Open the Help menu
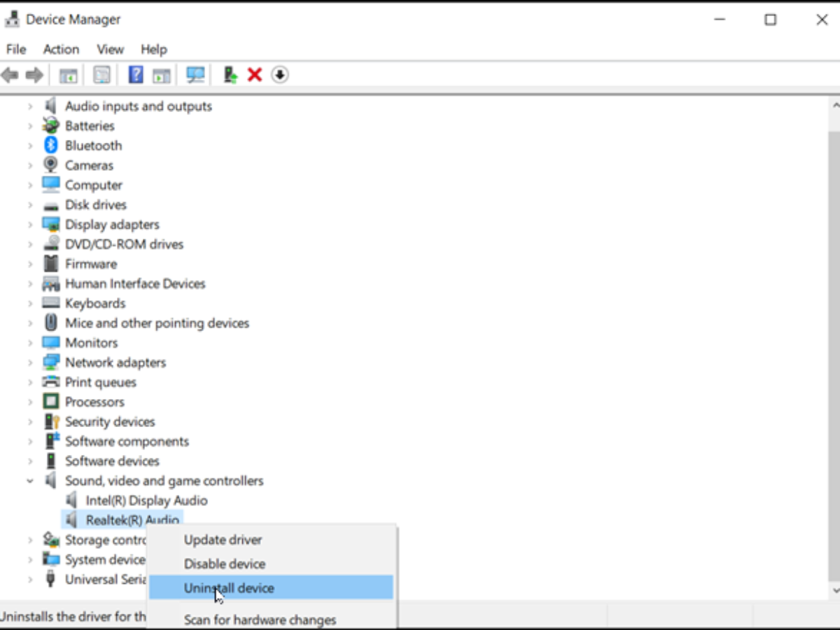 pos(154,49)
